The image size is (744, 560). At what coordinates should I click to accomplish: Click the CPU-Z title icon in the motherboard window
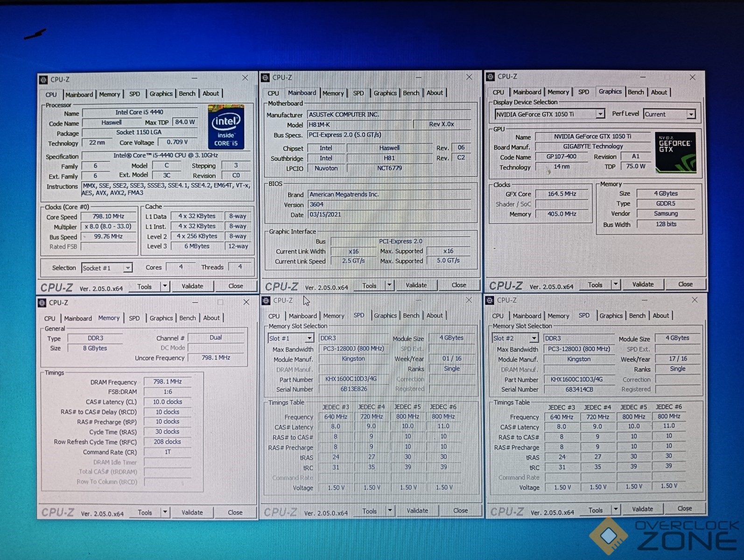(x=266, y=77)
